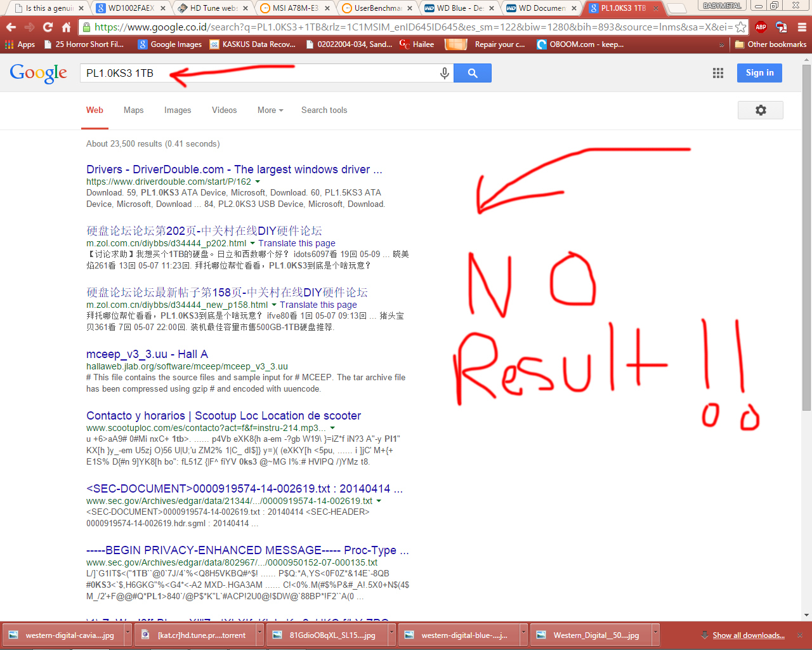The height and width of the screenshot is (650, 812).
Task: Select the Web results tab
Action: (x=95, y=110)
